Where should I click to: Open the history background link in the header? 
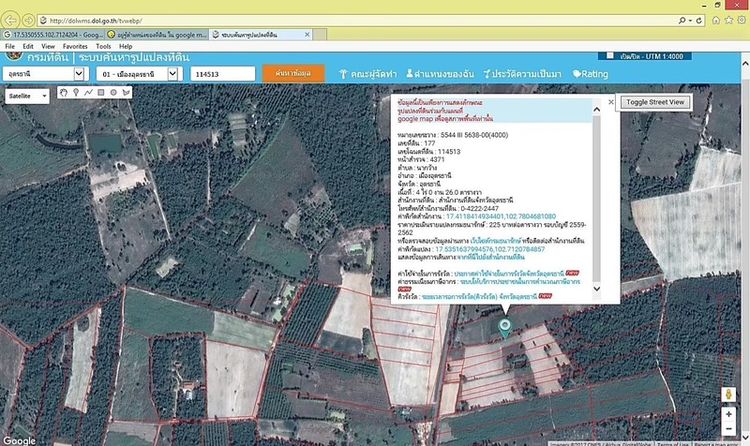(x=522, y=74)
